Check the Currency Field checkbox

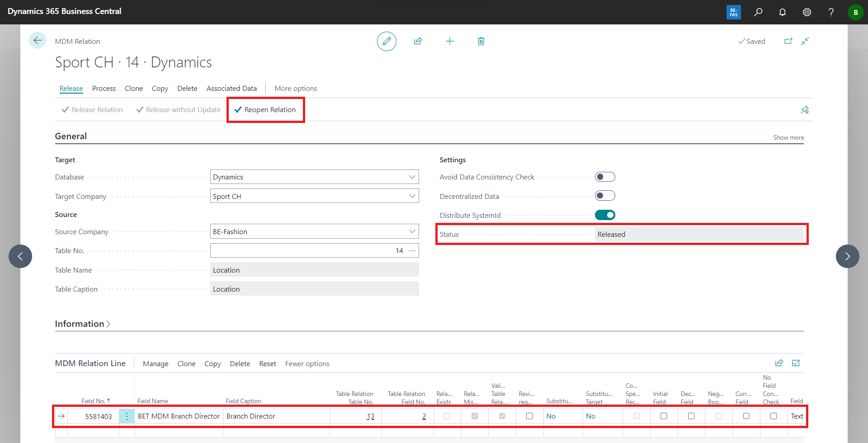coord(746,416)
